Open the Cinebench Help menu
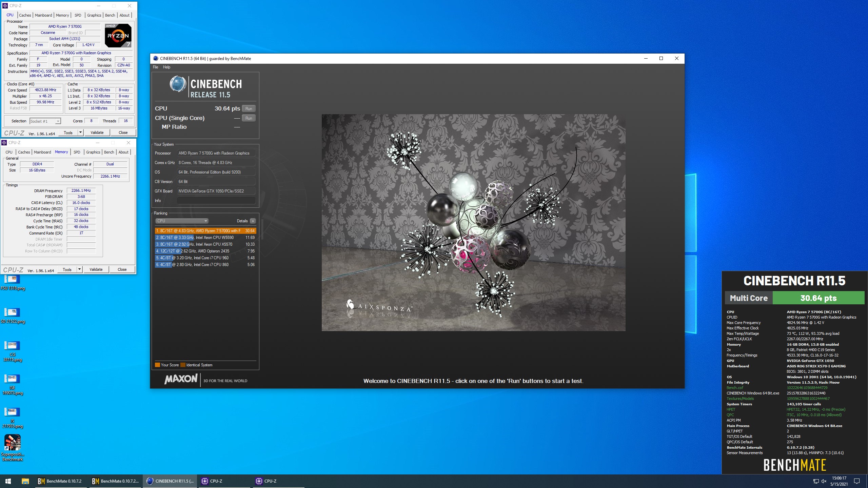This screenshot has width=868, height=488. coord(166,67)
